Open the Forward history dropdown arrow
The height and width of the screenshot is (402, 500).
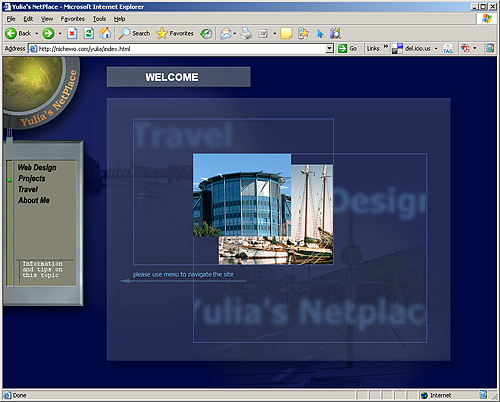60,34
